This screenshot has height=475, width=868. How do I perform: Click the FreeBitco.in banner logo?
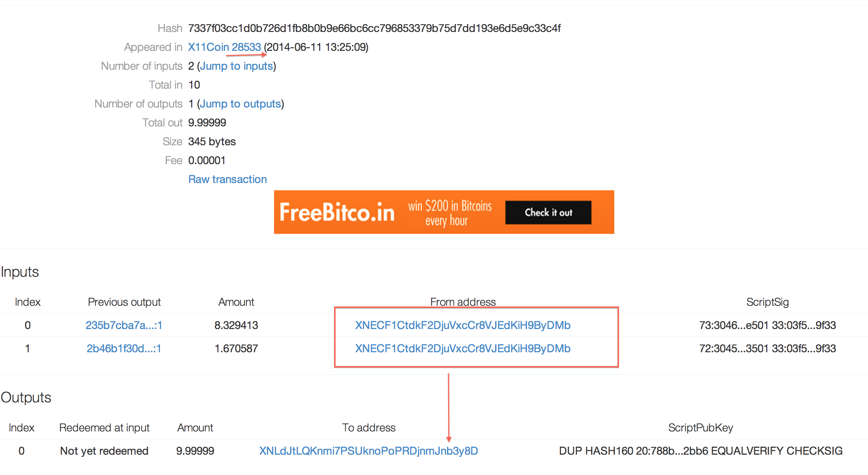[337, 212]
